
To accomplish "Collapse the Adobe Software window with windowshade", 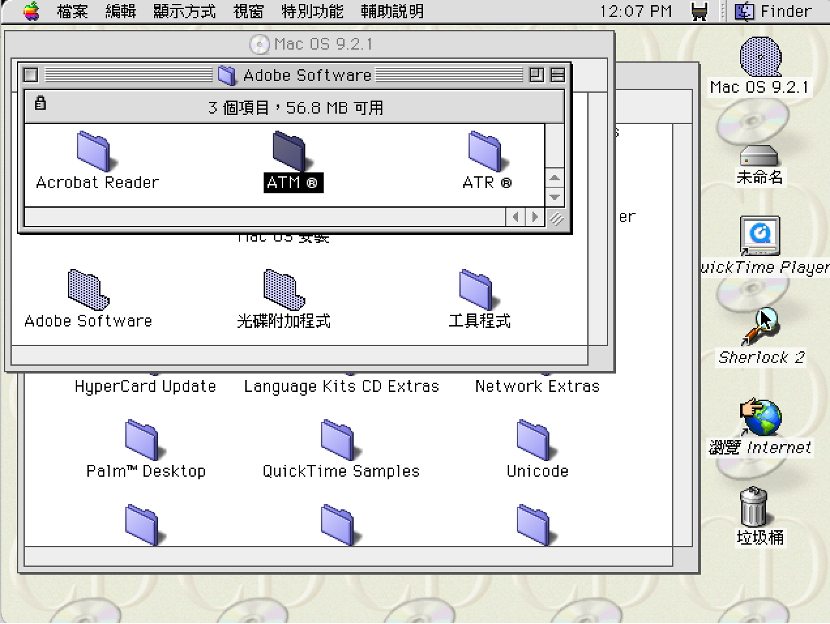I will (557, 75).
